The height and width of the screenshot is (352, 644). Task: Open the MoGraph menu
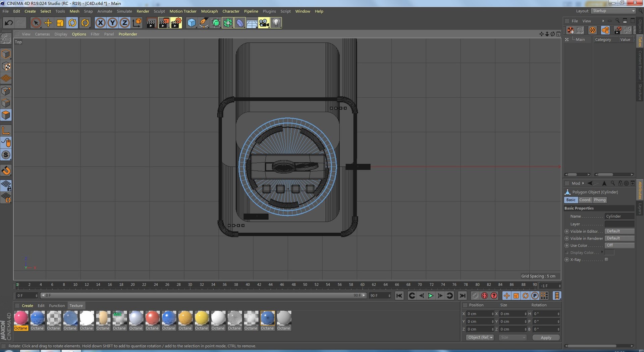click(209, 11)
